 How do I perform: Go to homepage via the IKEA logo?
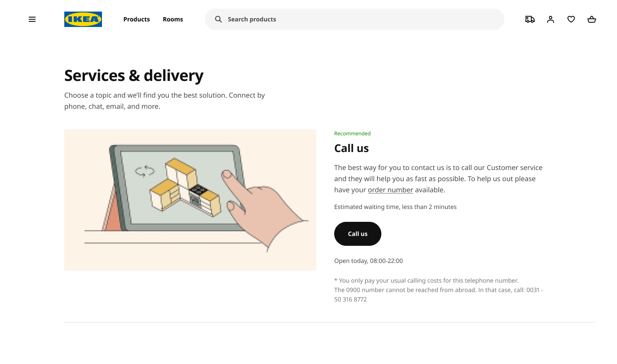83,19
